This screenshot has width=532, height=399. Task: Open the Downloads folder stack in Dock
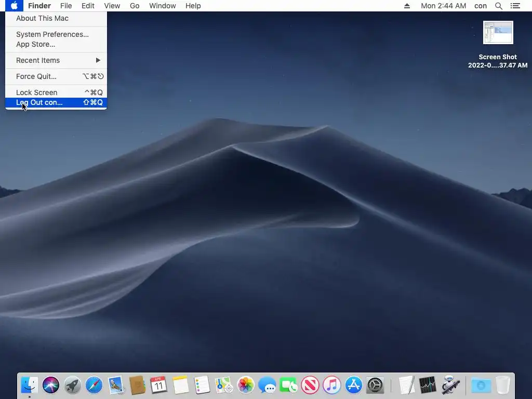tap(481, 385)
